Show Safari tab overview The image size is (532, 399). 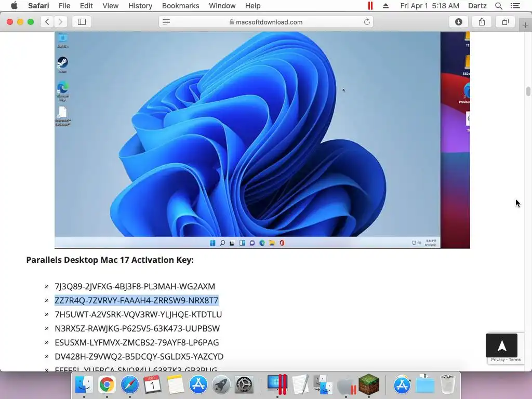point(505,22)
